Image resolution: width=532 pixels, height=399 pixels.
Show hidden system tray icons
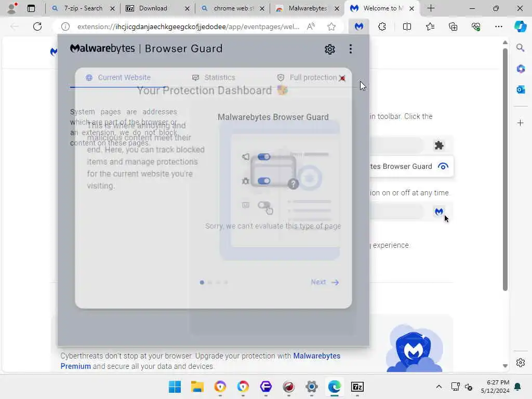pyautogui.click(x=438, y=387)
